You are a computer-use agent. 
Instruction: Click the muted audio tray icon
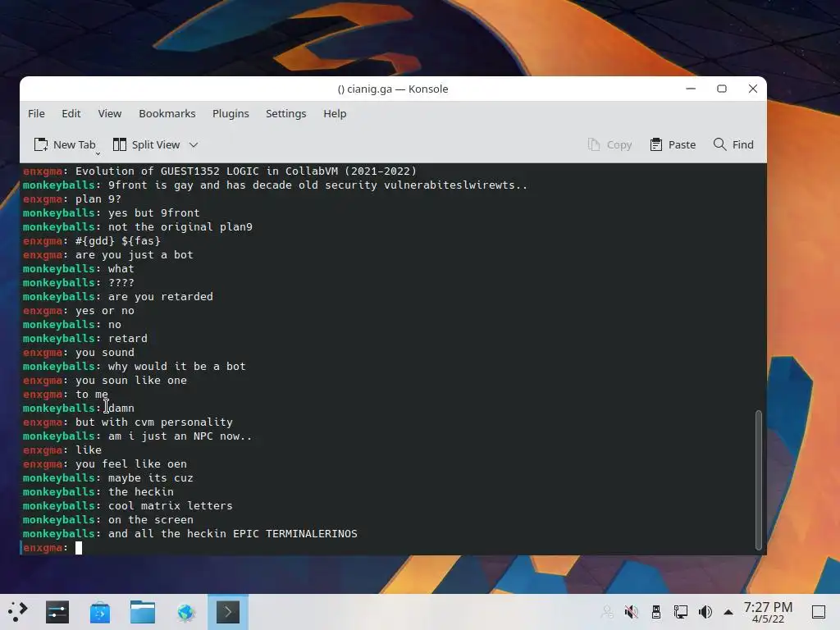[632, 612]
